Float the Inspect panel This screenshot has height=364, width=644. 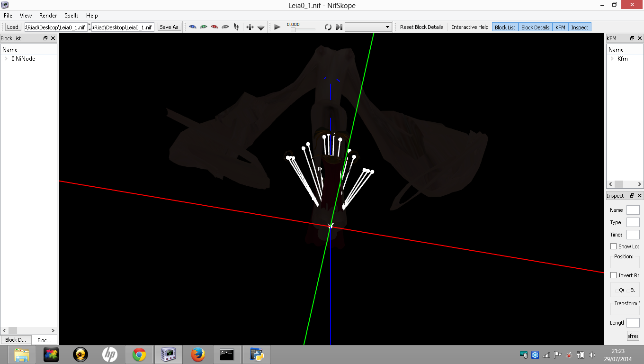[632, 196]
